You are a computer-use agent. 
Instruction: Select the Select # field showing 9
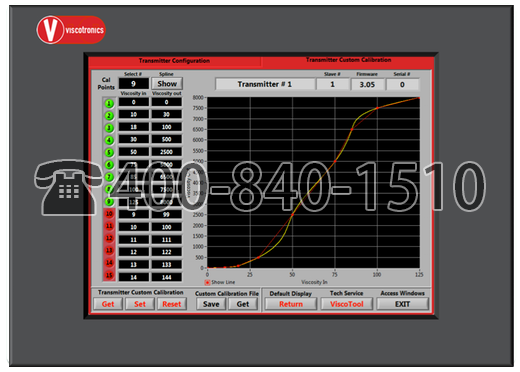click(134, 84)
